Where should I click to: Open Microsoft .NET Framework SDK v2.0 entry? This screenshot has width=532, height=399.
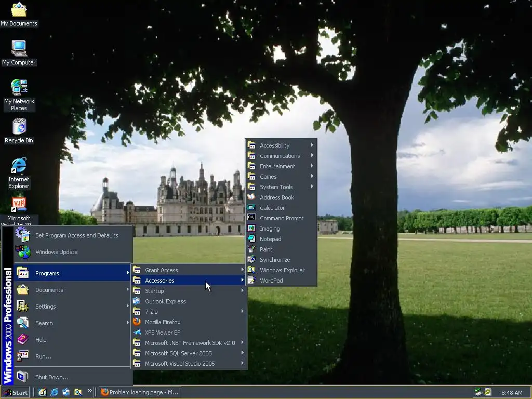click(x=189, y=343)
